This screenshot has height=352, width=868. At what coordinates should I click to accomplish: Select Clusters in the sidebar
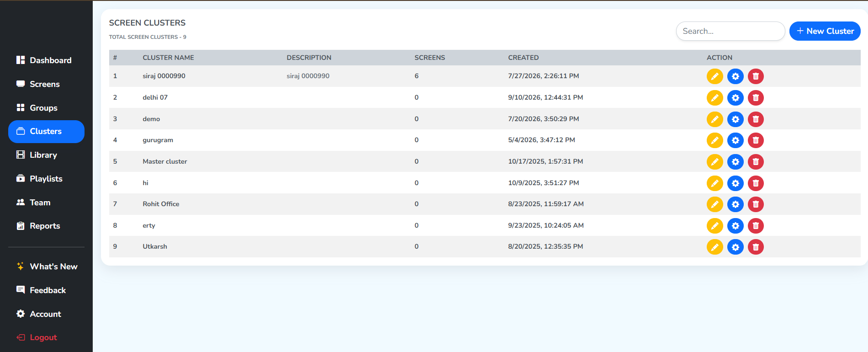click(x=46, y=132)
